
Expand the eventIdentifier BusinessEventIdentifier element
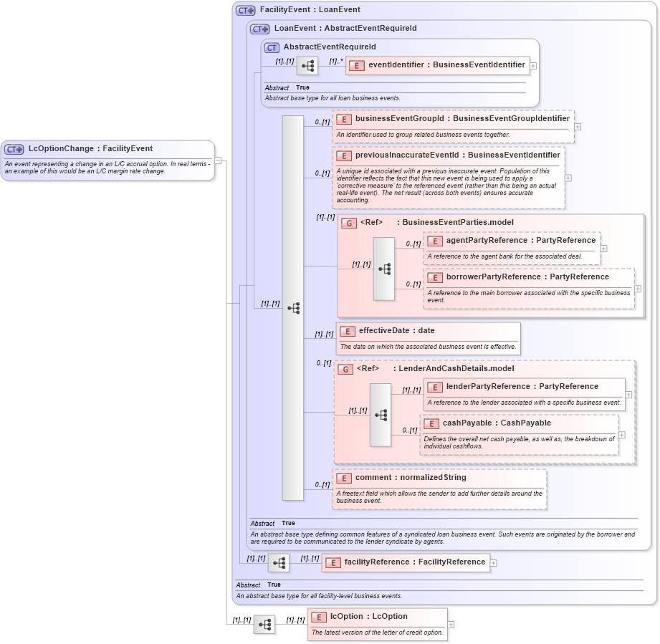(533, 65)
